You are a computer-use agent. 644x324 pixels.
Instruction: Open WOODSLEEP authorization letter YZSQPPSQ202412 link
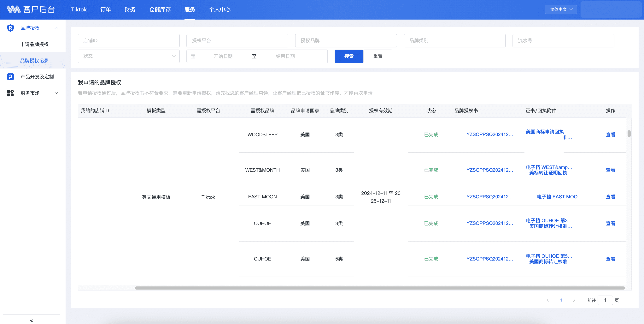(x=489, y=134)
